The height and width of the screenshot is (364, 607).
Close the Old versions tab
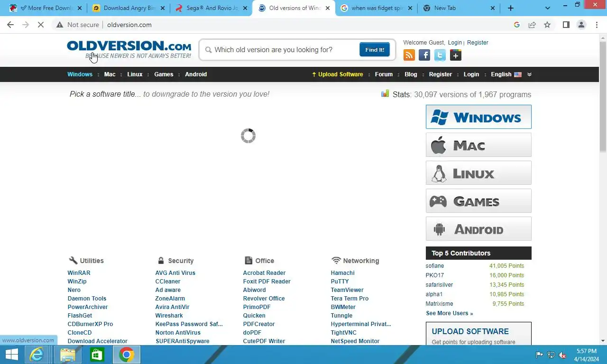click(327, 8)
